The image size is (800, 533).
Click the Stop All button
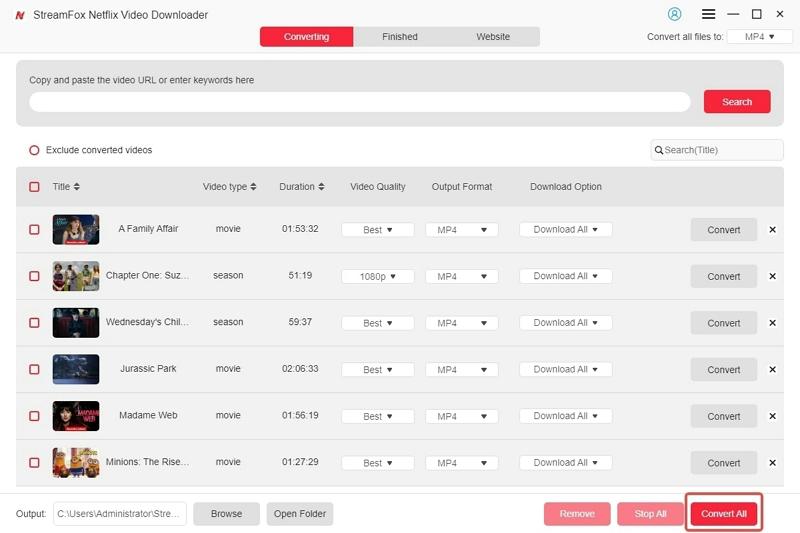(x=651, y=514)
